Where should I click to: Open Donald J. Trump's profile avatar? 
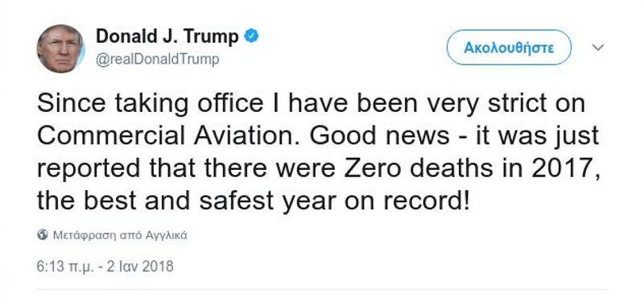point(60,48)
